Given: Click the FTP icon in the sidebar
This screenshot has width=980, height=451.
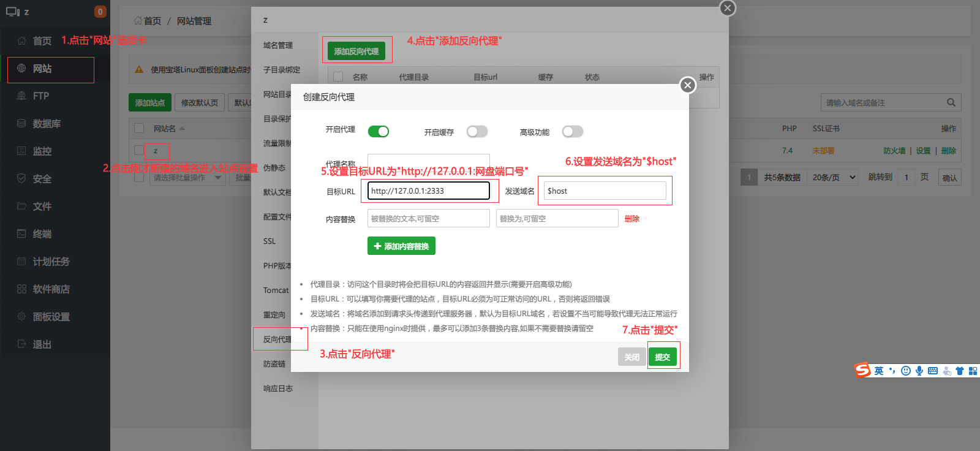Looking at the screenshot, I should [21, 96].
